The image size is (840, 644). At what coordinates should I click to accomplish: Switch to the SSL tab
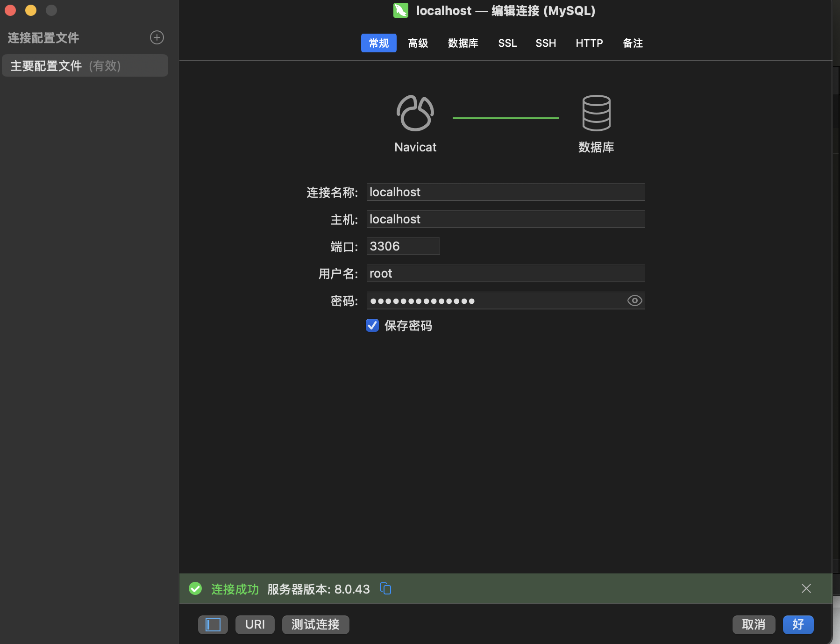tap(507, 43)
